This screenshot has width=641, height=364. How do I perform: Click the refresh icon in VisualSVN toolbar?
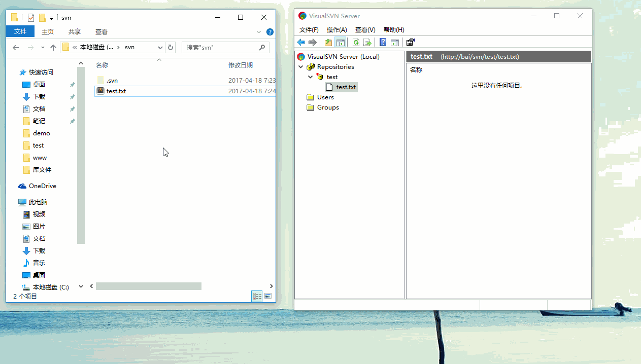coord(356,43)
